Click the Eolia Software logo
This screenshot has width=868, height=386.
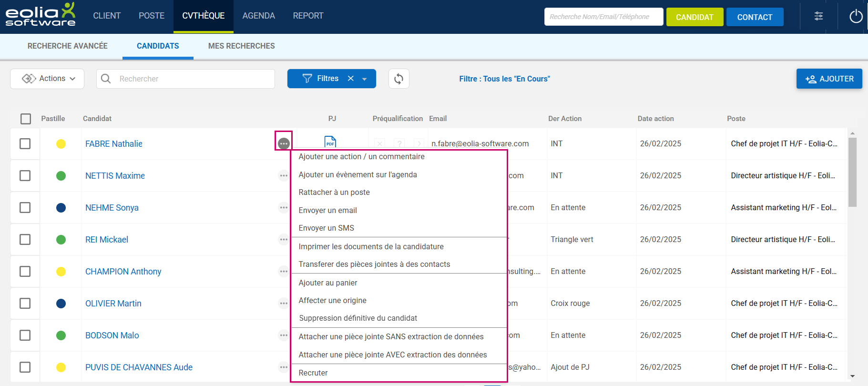coord(41,15)
